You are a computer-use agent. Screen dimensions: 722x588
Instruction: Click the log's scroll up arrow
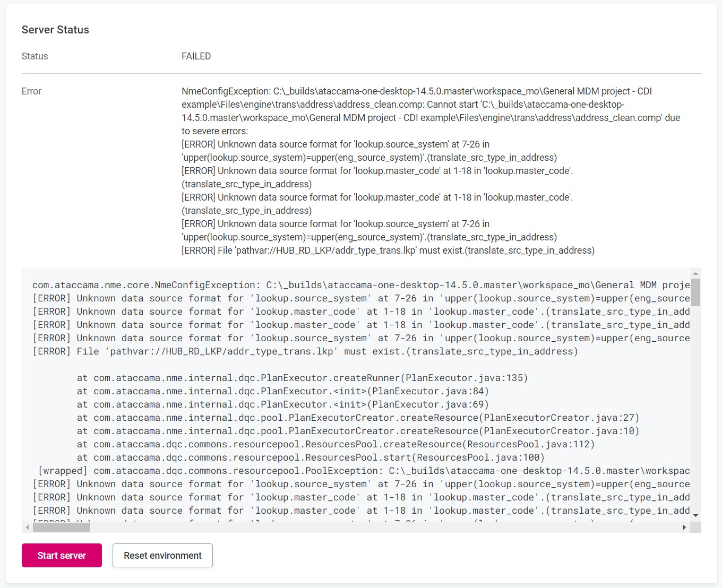[x=695, y=273]
